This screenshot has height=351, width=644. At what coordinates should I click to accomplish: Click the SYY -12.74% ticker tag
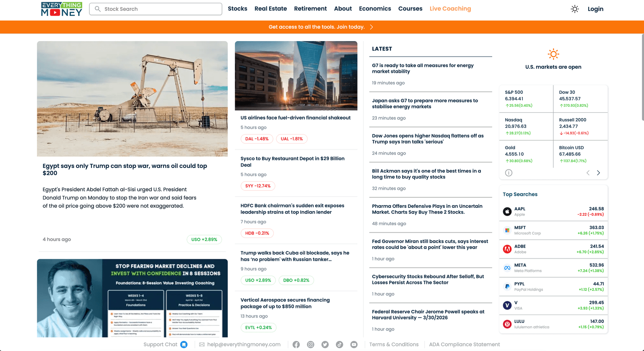pos(258,186)
